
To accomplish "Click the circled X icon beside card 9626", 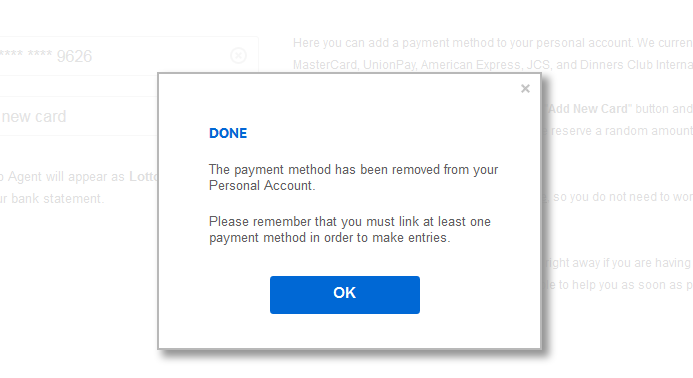I will [239, 56].
